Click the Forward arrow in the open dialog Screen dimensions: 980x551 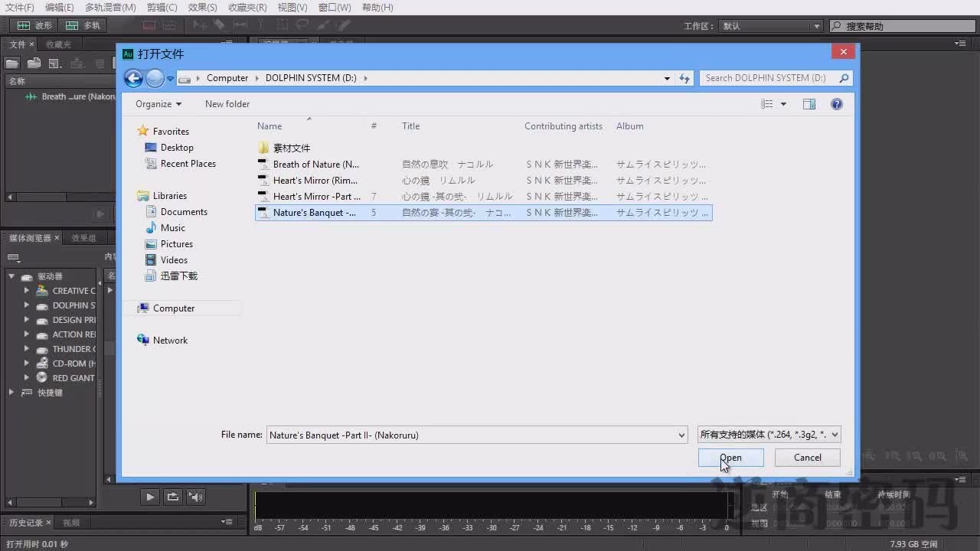(x=155, y=78)
